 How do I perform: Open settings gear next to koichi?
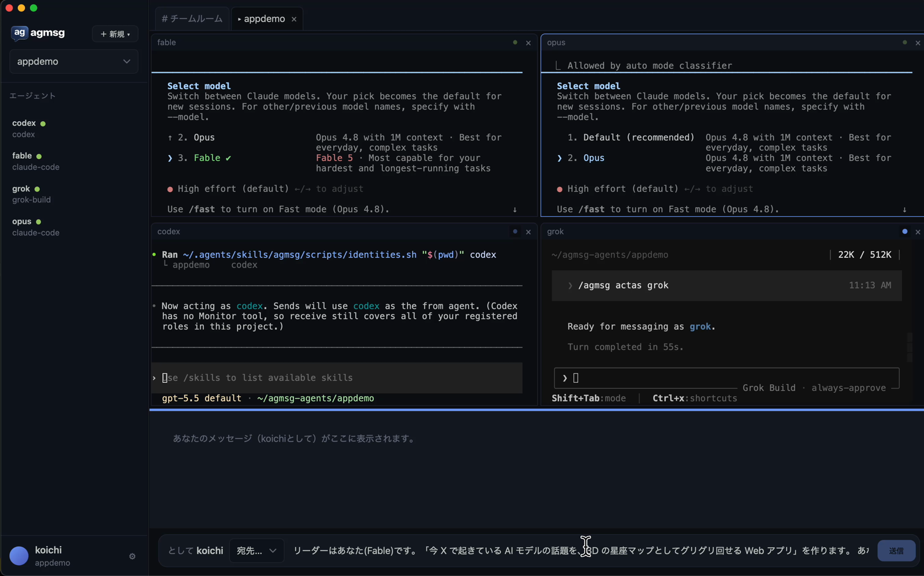coord(132,556)
